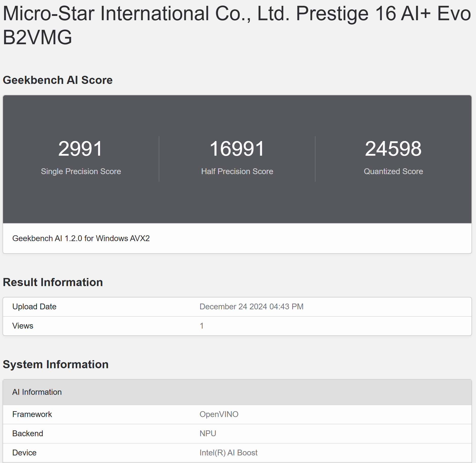Click the Micro-Star International Prestige 16 title
The image size is (476, 463).
click(237, 25)
